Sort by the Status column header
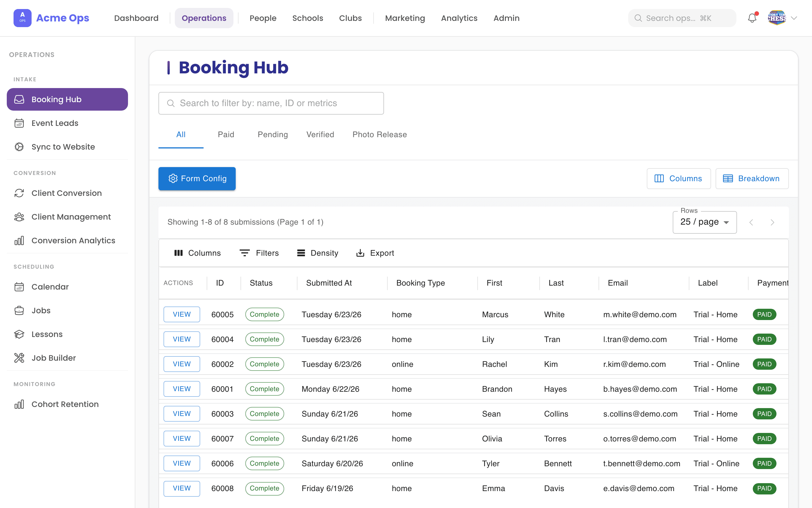 coord(261,283)
